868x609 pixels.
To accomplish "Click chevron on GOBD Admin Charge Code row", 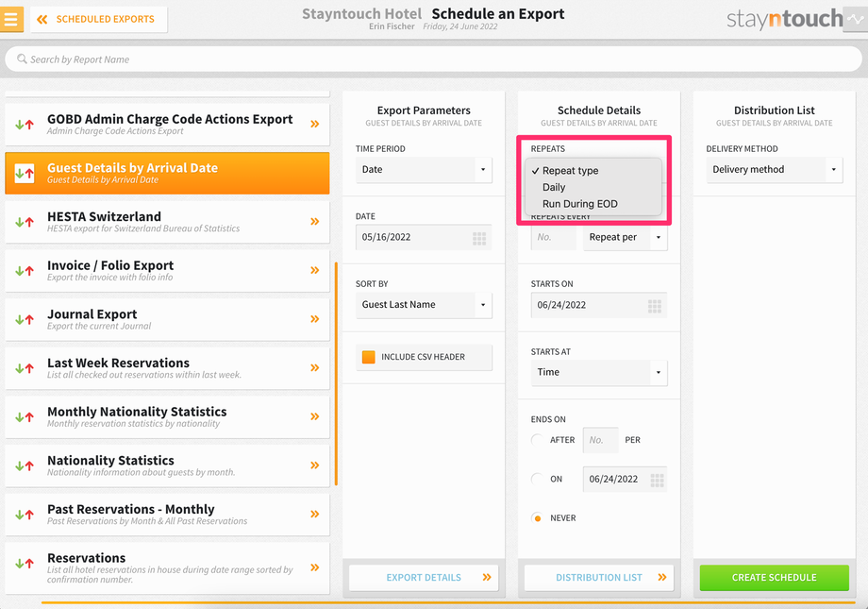I will point(315,124).
